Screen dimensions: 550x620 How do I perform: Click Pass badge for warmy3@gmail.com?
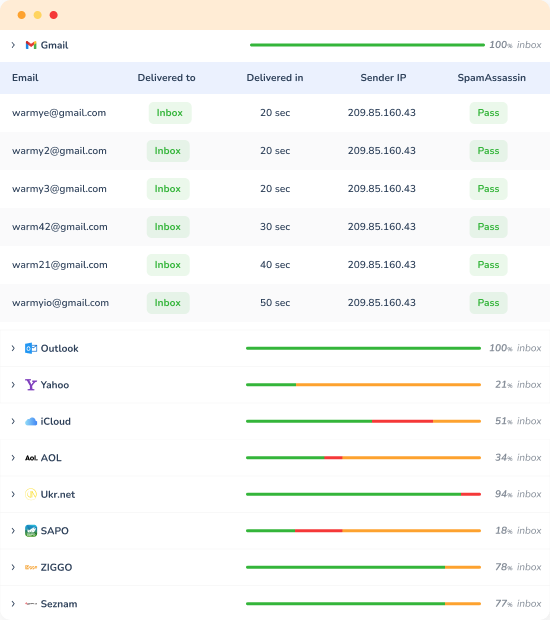(488, 189)
